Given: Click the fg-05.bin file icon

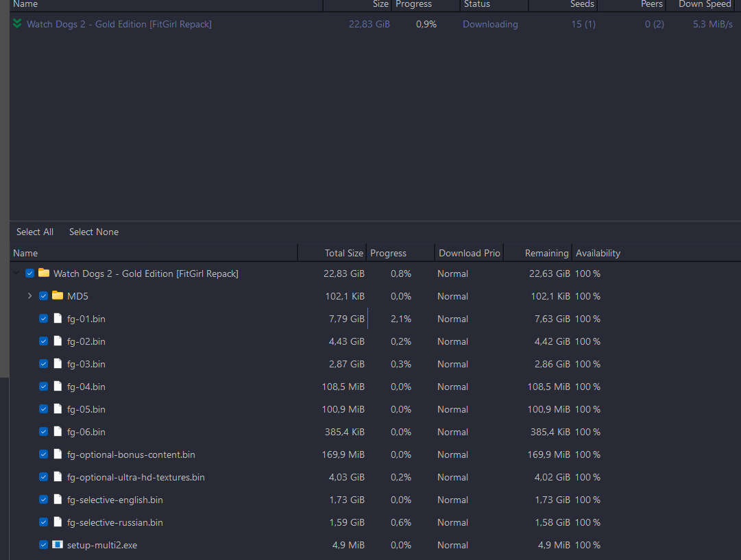Looking at the screenshot, I should click(58, 409).
